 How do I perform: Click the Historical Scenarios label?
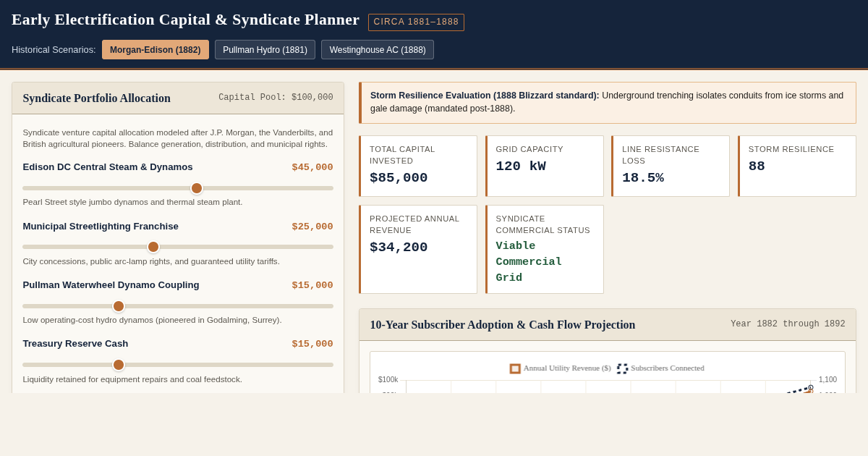pyautogui.click(x=54, y=50)
